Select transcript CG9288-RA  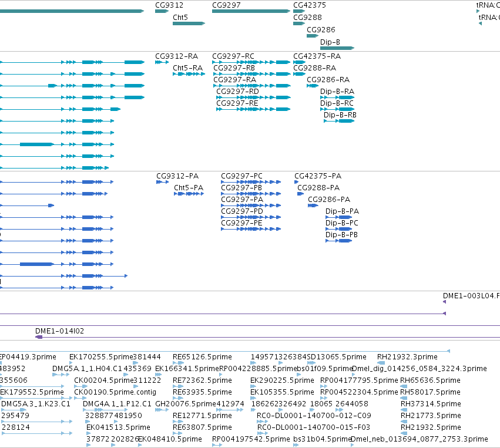tap(299, 74)
